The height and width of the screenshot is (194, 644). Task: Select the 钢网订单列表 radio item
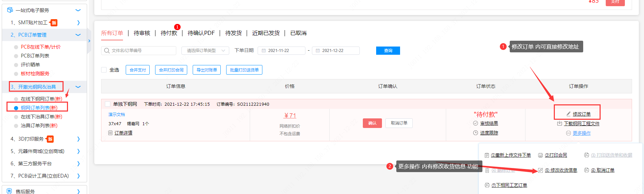pyautogui.click(x=16, y=108)
